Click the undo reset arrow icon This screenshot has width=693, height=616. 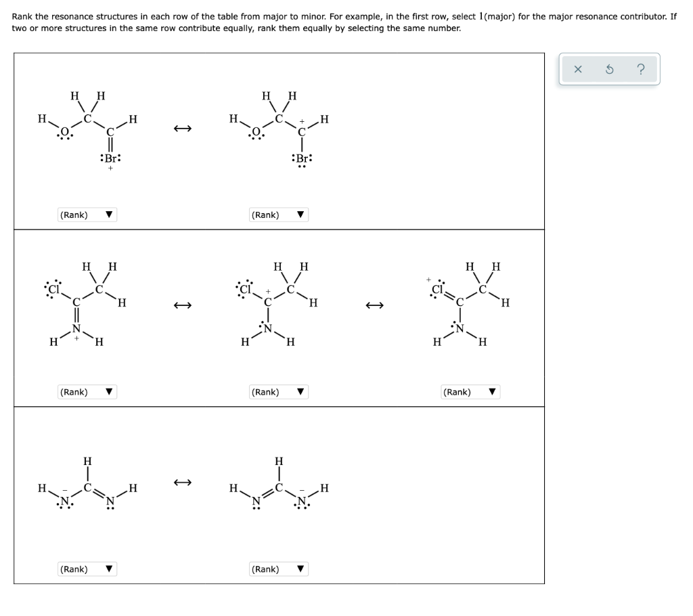609,70
